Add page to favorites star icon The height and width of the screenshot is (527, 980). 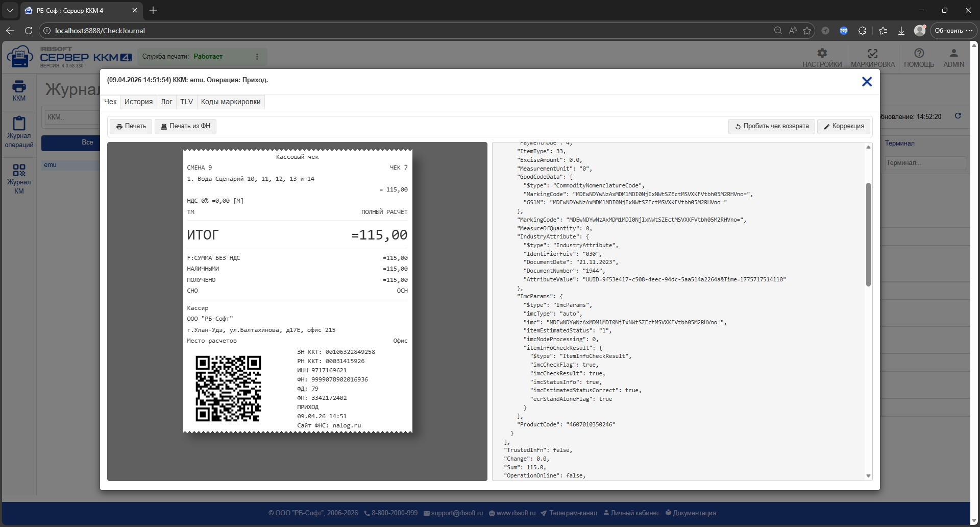point(807,31)
